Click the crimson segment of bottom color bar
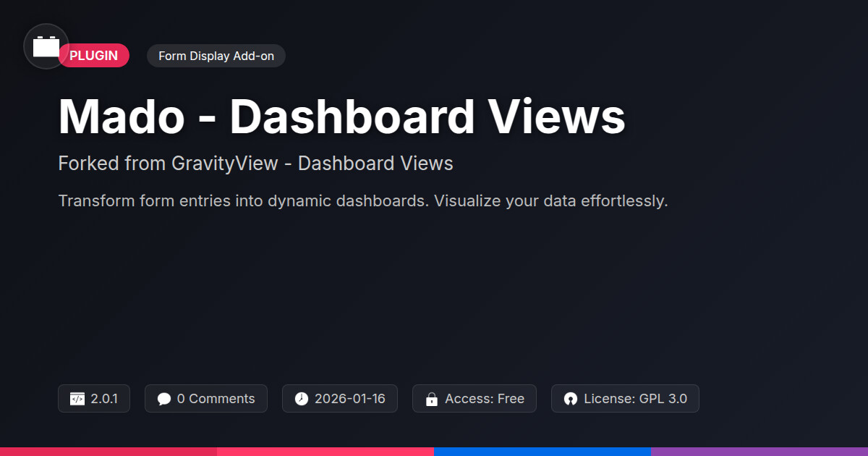The width and height of the screenshot is (868, 456). [x=109, y=451]
